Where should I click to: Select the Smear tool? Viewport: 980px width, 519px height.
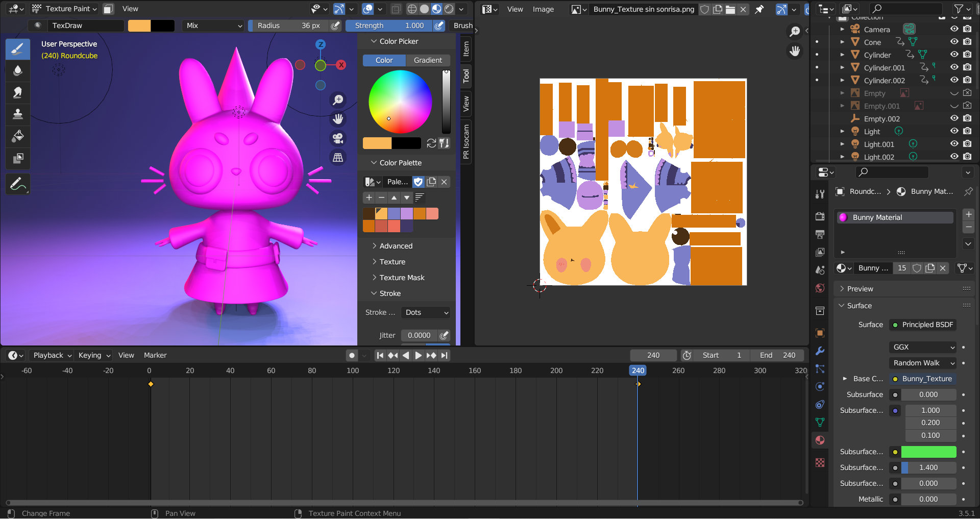[x=18, y=92]
